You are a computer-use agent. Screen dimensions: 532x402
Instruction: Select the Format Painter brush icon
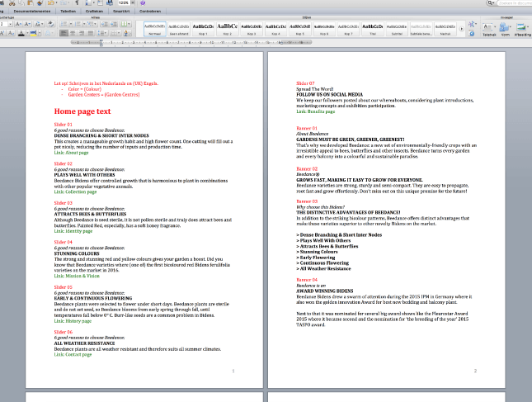pyautogui.click(x=40, y=2)
